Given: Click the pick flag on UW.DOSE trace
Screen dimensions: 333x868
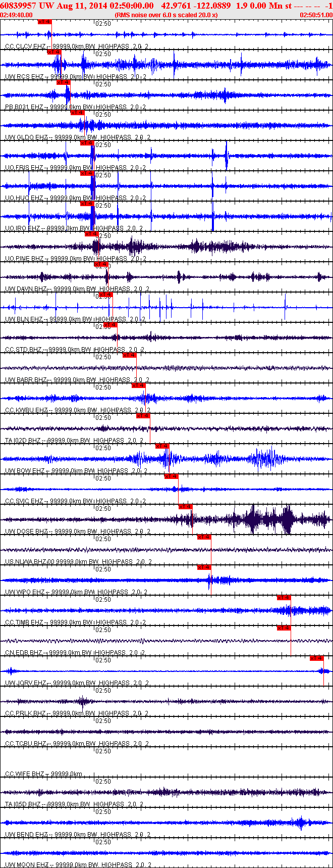Looking at the screenshot, I should click(x=185, y=507).
